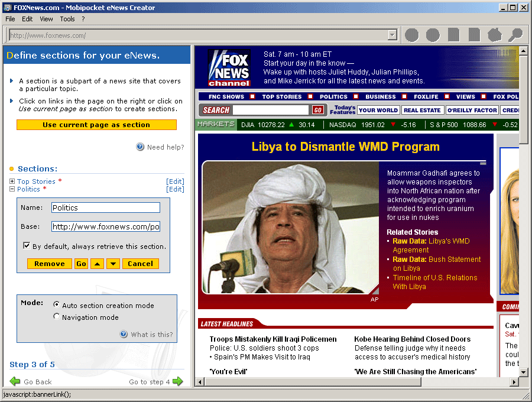Click the application icon in the title bar

coord(8,8)
